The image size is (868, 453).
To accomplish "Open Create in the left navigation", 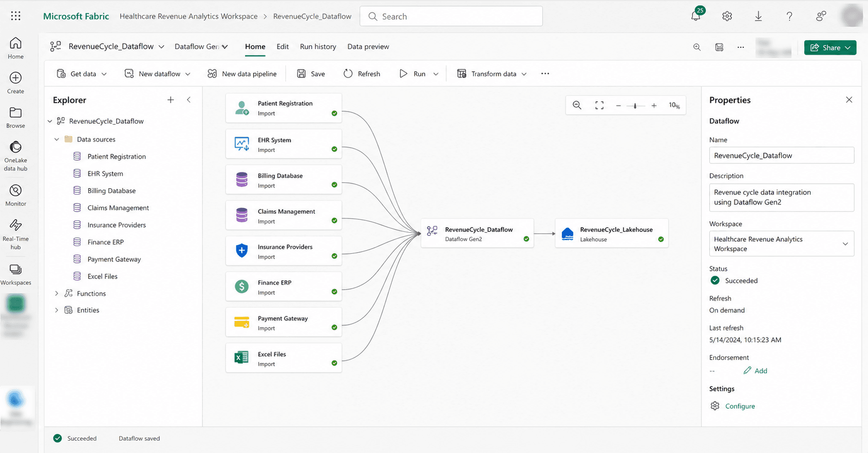I will tap(16, 83).
